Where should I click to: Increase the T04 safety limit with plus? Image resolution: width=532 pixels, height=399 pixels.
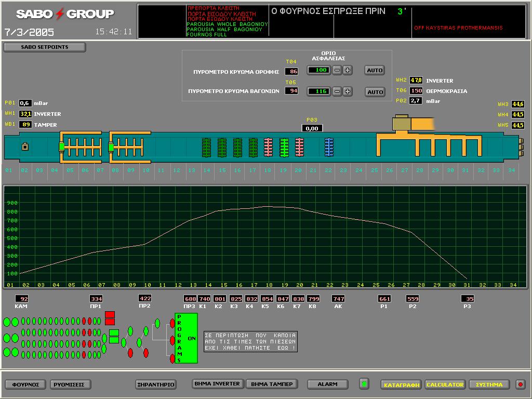click(x=348, y=70)
